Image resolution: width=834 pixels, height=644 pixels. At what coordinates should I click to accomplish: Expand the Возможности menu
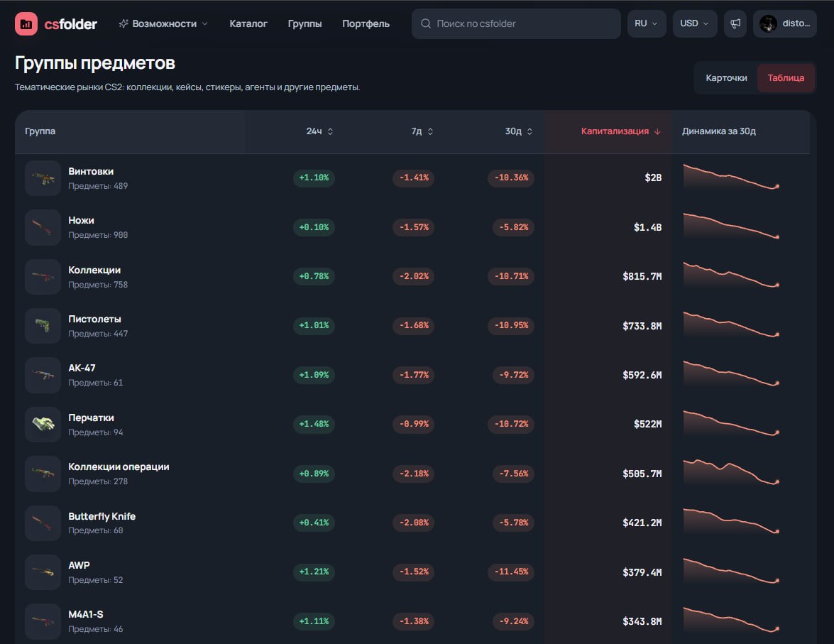163,23
